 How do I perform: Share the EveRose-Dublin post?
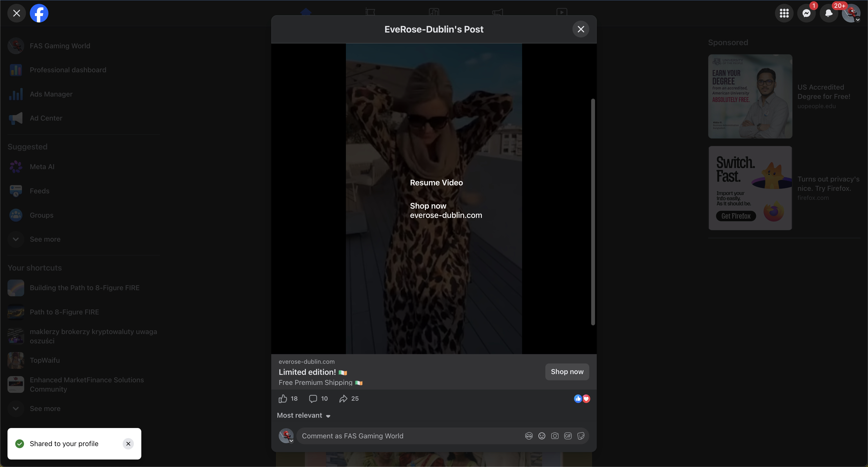[343, 399]
